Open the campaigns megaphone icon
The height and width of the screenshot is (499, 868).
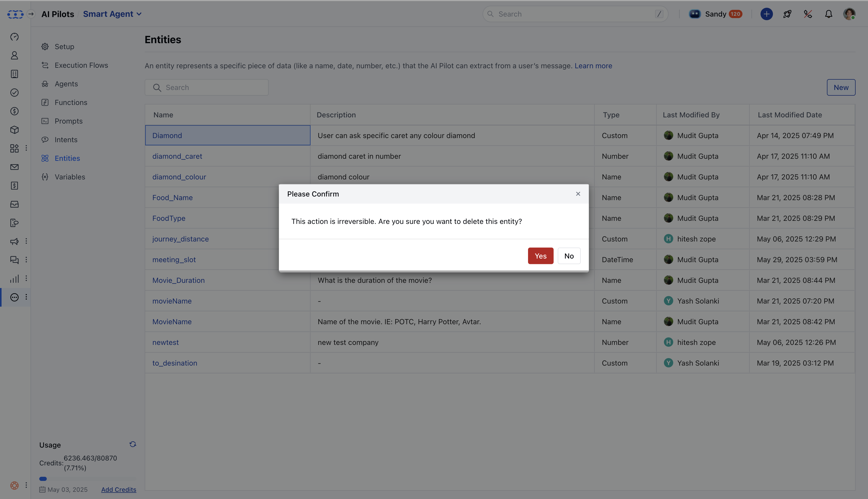14,241
